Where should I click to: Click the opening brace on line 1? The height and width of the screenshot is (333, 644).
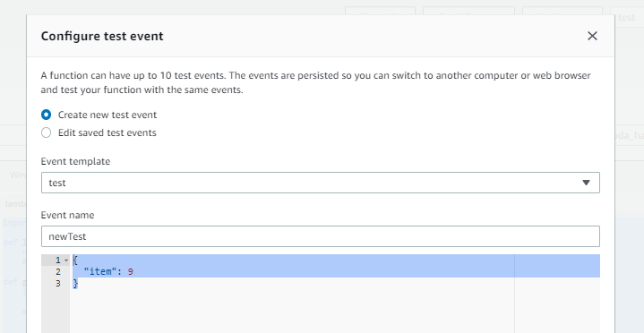[x=75, y=260]
